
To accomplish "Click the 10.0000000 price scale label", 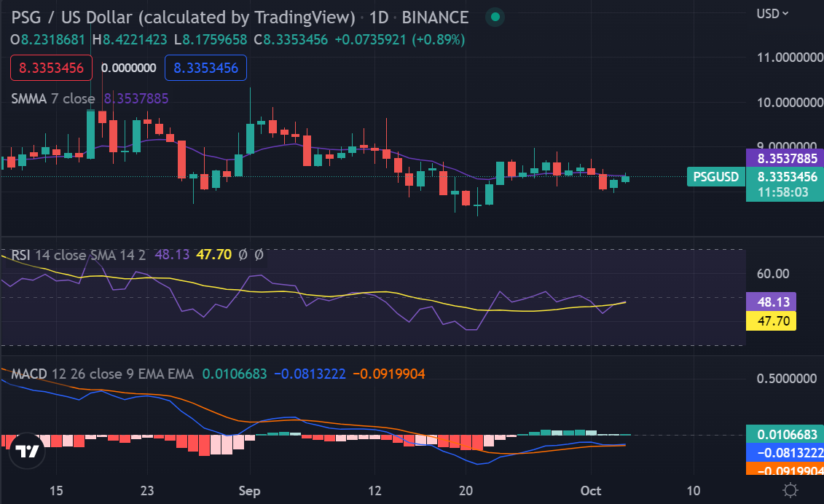I will pos(790,102).
